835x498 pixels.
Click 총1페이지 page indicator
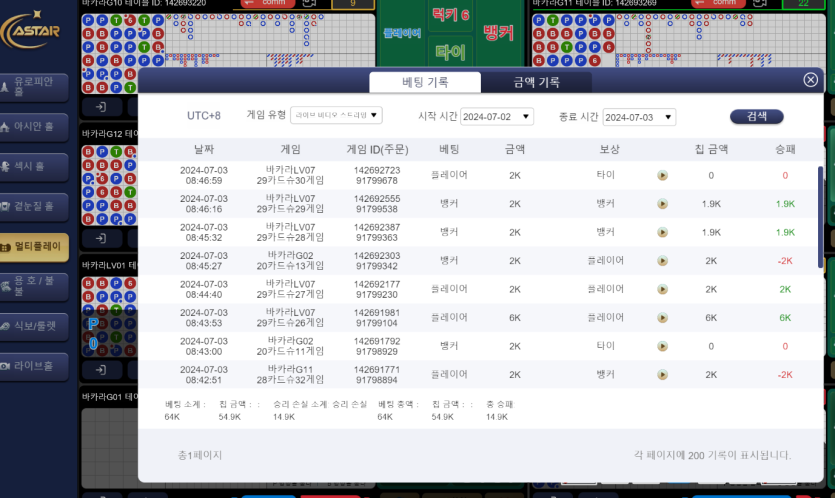pos(200,455)
